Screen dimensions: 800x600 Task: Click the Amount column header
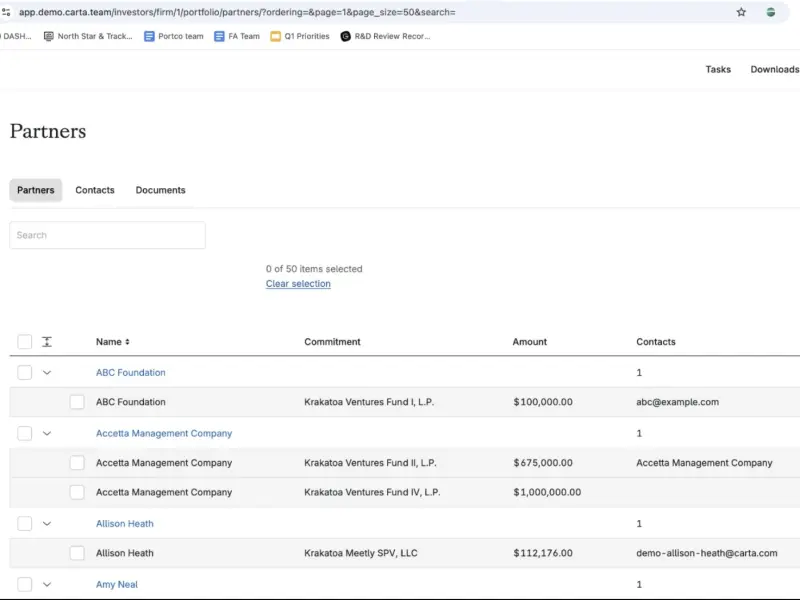[530, 342]
